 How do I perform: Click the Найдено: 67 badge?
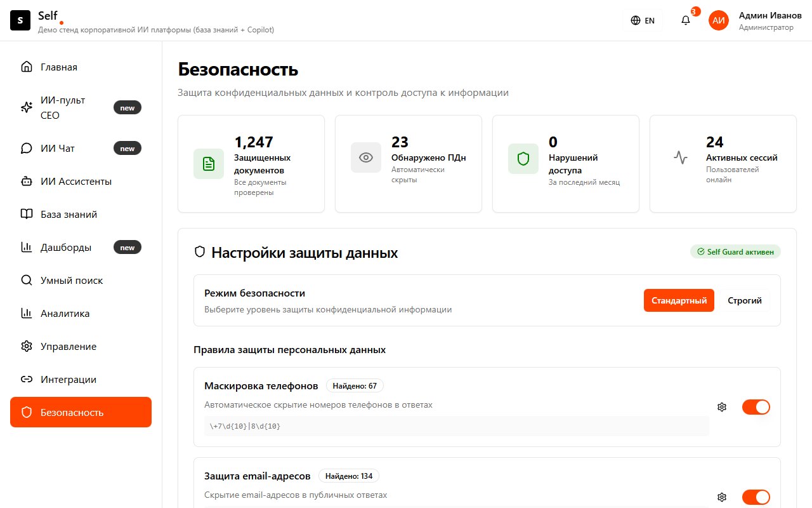tap(355, 385)
